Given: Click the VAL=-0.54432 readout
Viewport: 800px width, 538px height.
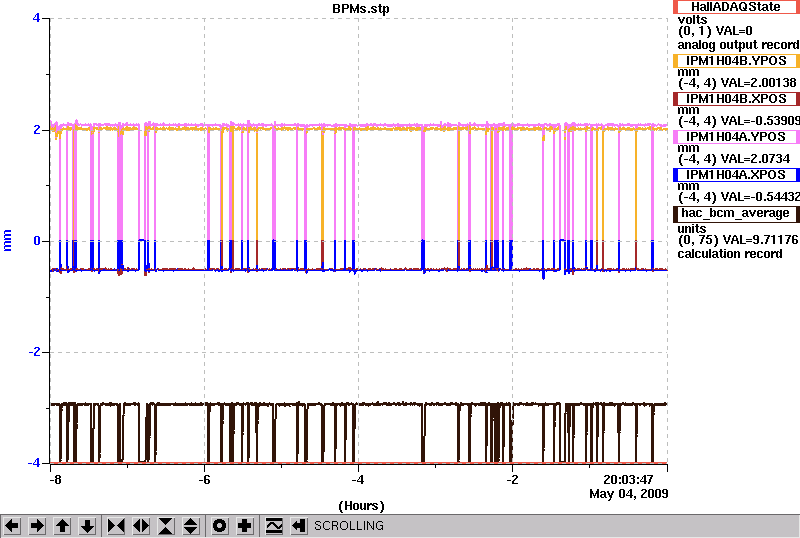Looking at the screenshot, I should coord(758,197).
